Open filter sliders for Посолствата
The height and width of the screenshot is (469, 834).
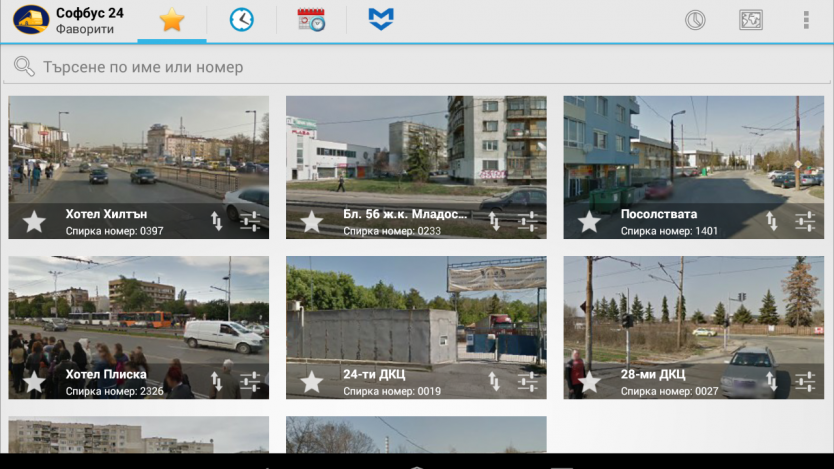coord(805,221)
